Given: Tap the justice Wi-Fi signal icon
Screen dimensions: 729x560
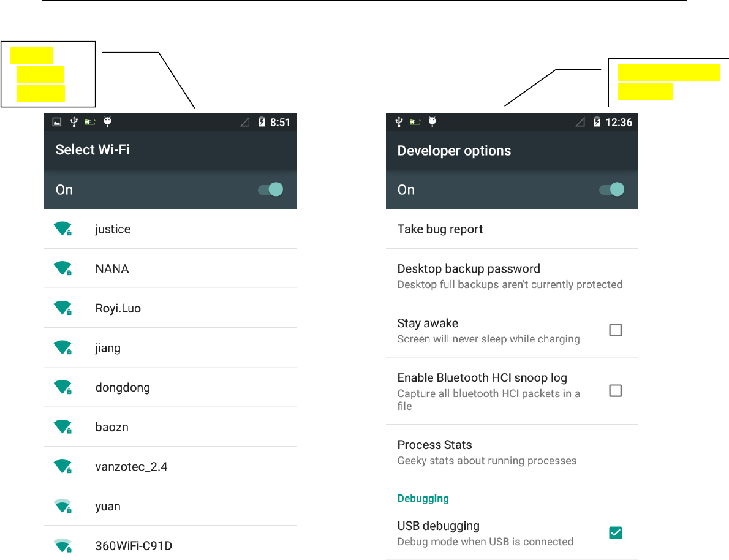Looking at the screenshot, I should coord(62,229).
